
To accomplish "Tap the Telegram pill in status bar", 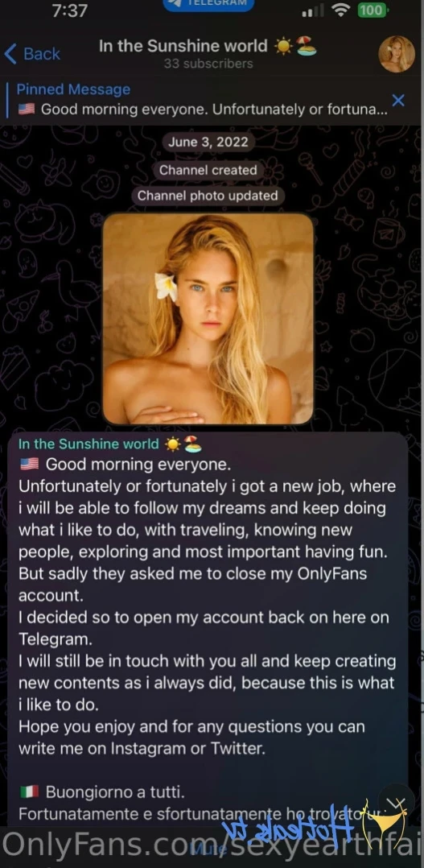I will [208, 4].
